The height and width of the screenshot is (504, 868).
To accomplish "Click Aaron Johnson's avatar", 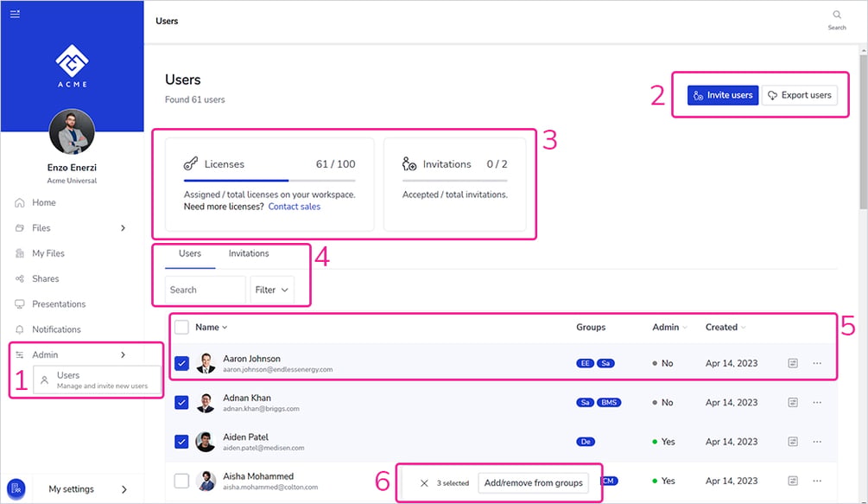I will pyautogui.click(x=206, y=363).
